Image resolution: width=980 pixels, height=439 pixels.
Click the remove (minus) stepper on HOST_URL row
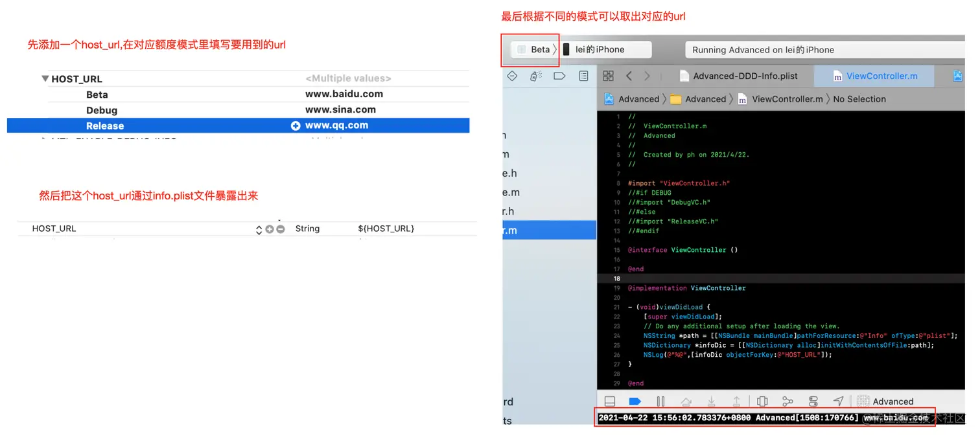(x=281, y=229)
